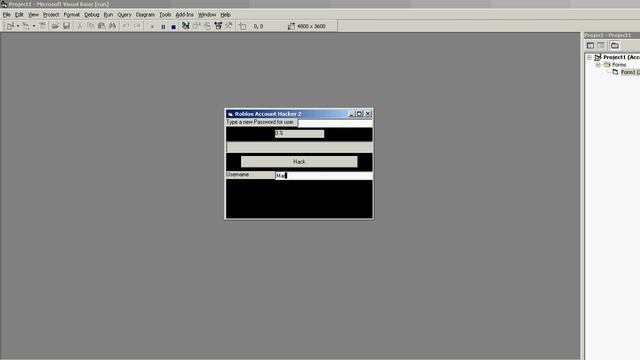Screen dimensions: 640x360
Task: Open the Project menu
Action: pos(51,15)
